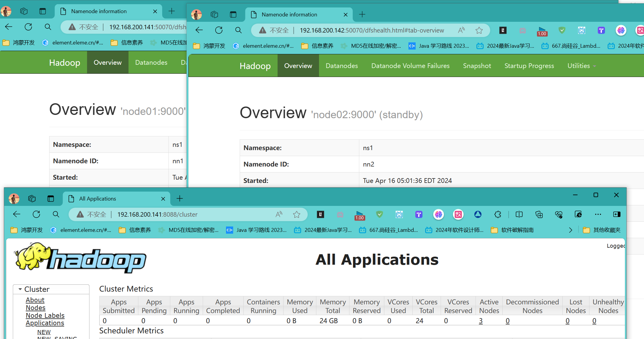Viewport: 644px width, 339px height.
Task: Open tab actions menu icon in All Applications window
Action: pyautogui.click(x=51, y=198)
